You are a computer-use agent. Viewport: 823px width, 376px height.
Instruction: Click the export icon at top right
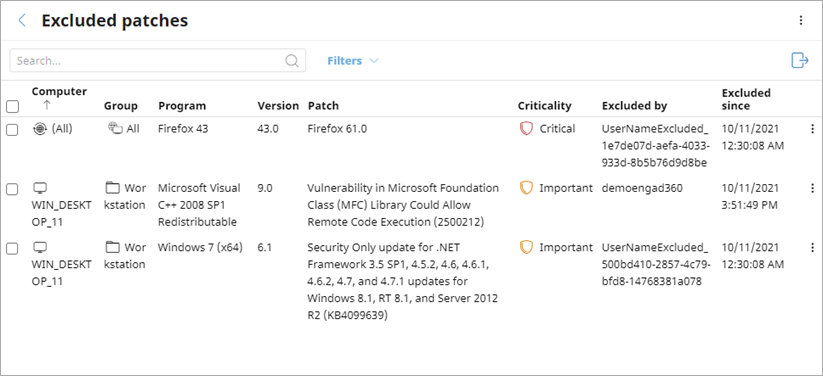[x=800, y=60]
